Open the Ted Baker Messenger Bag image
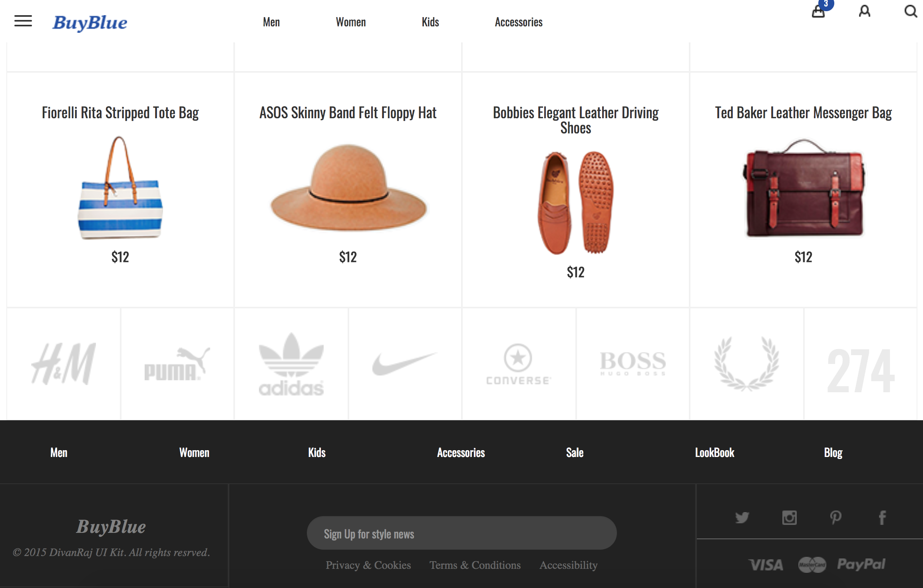 click(804, 188)
